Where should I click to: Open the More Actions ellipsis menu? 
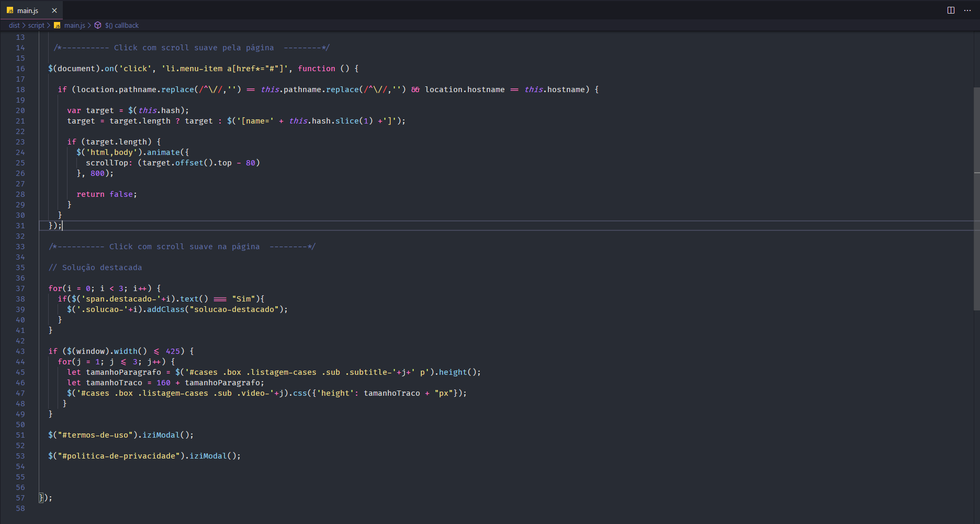tap(967, 10)
